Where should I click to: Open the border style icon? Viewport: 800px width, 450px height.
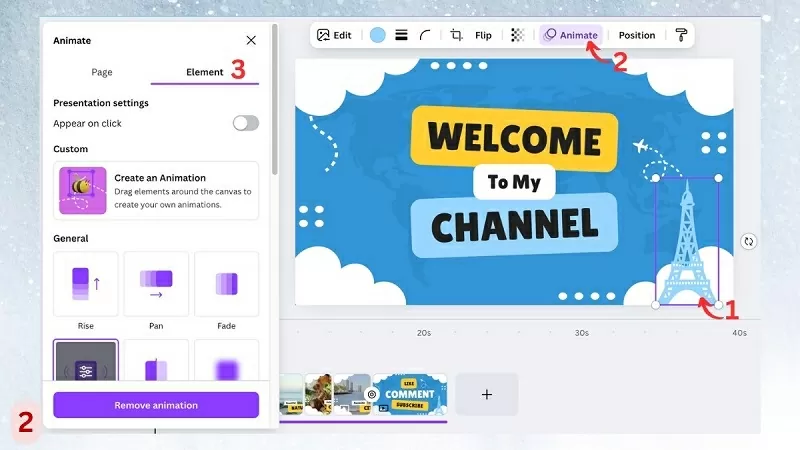401,35
